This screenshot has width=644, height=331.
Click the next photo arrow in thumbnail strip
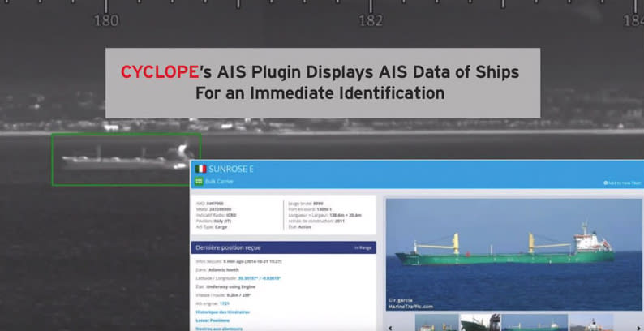coord(638,328)
